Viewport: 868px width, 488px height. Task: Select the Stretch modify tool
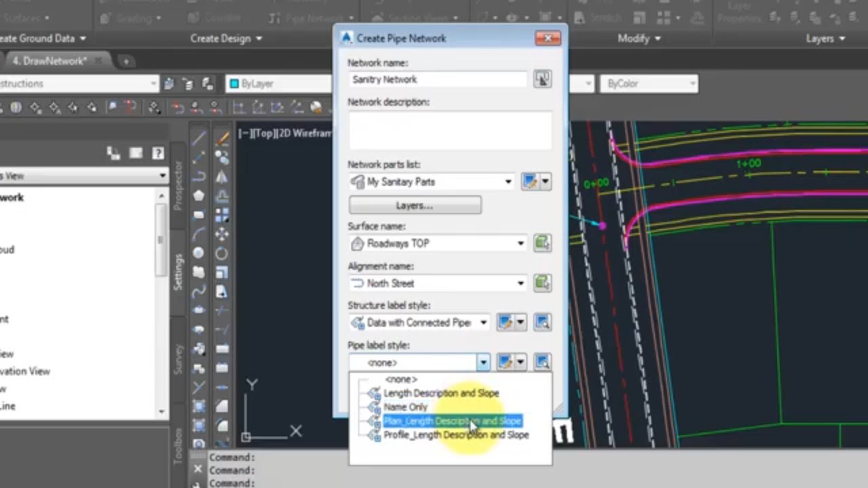point(222,291)
